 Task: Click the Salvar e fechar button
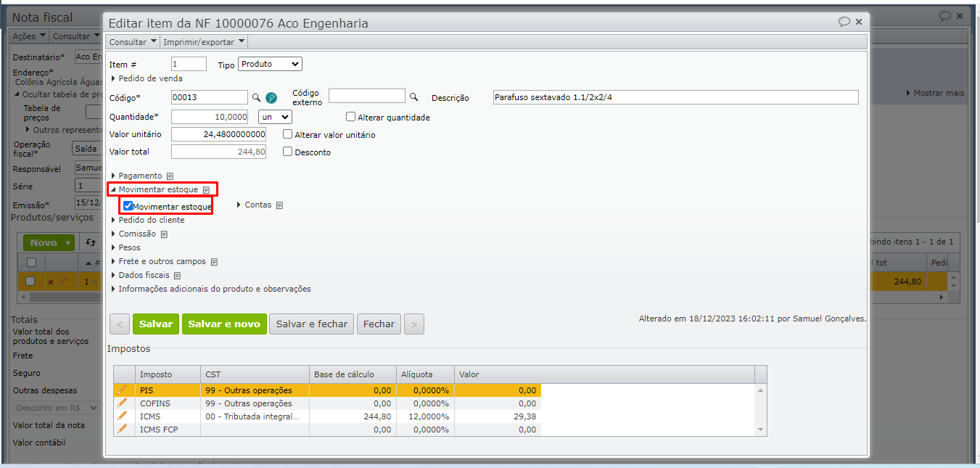point(312,324)
